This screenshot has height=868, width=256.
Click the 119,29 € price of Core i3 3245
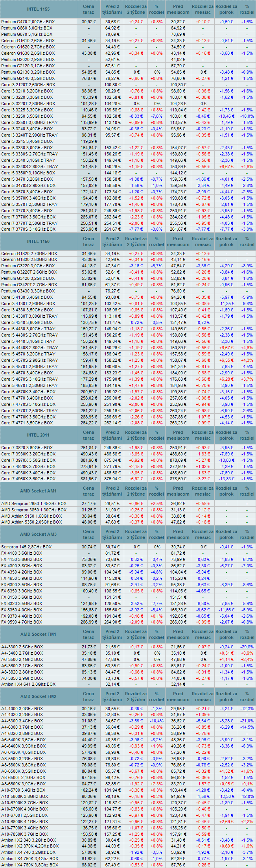[x=88, y=141]
